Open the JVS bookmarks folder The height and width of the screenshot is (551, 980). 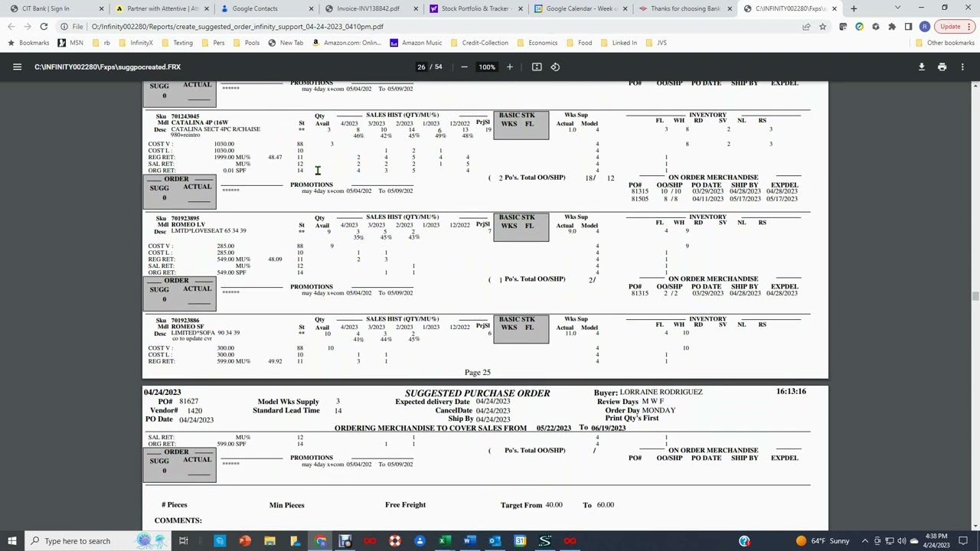(656, 43)
